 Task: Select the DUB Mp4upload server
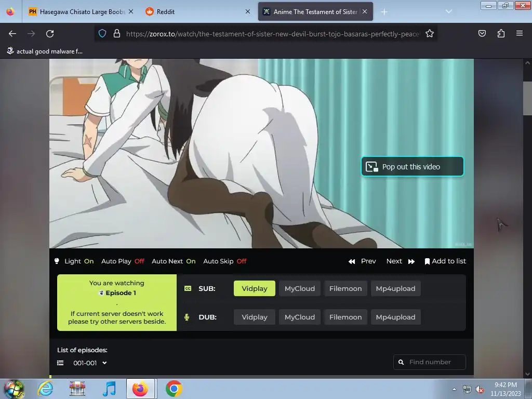point(395,317)
